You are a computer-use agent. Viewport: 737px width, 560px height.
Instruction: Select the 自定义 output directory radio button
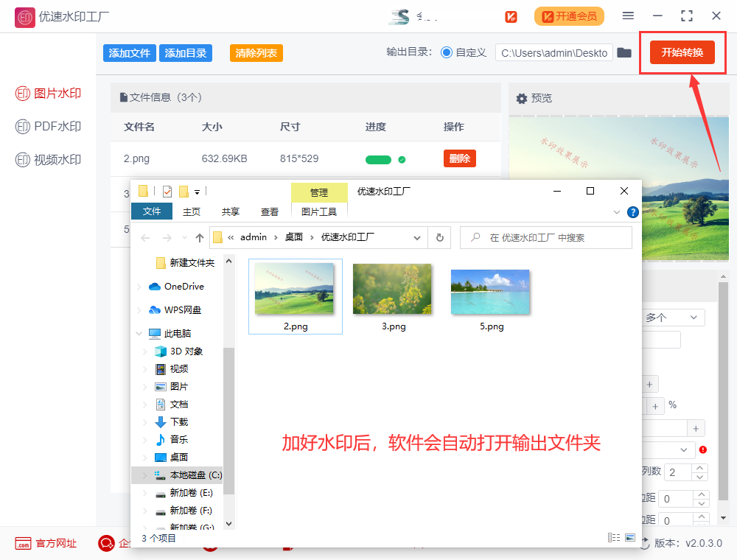[447, 52]
